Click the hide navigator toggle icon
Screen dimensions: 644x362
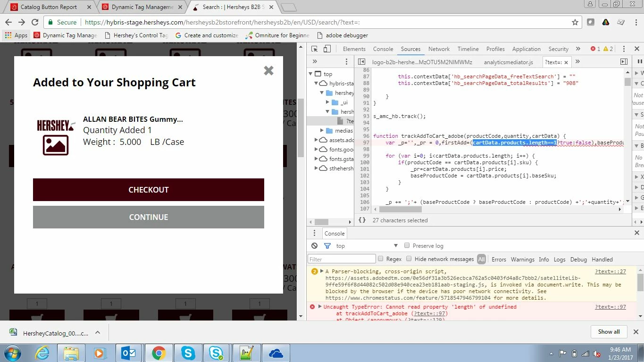click(361, 62)
